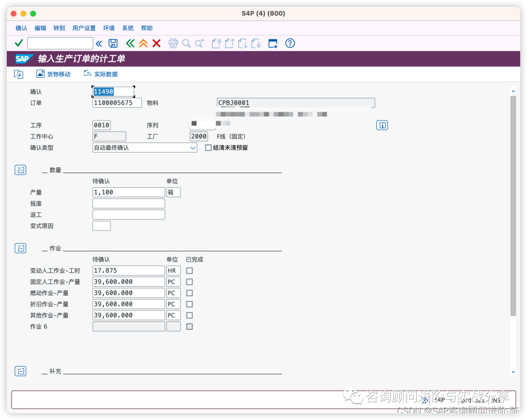The image size is (527, 420).
Task: Click the 工厂 field 2000
Action: 199,136
